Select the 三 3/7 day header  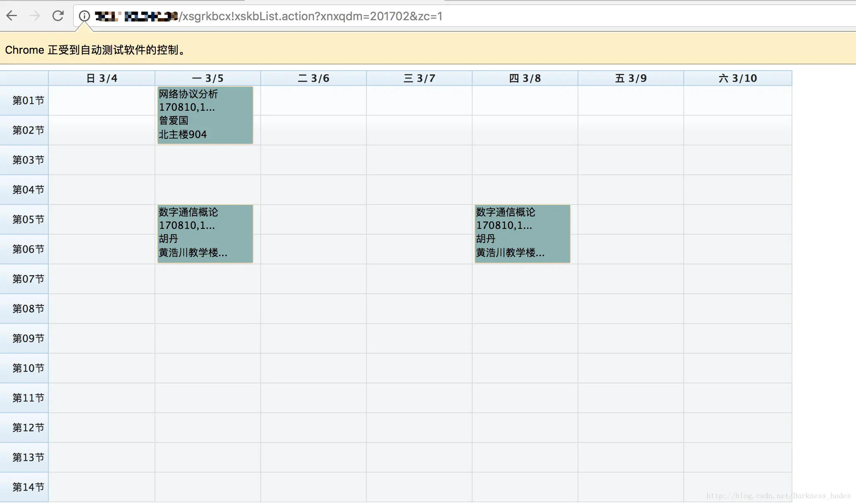point(419,78)
